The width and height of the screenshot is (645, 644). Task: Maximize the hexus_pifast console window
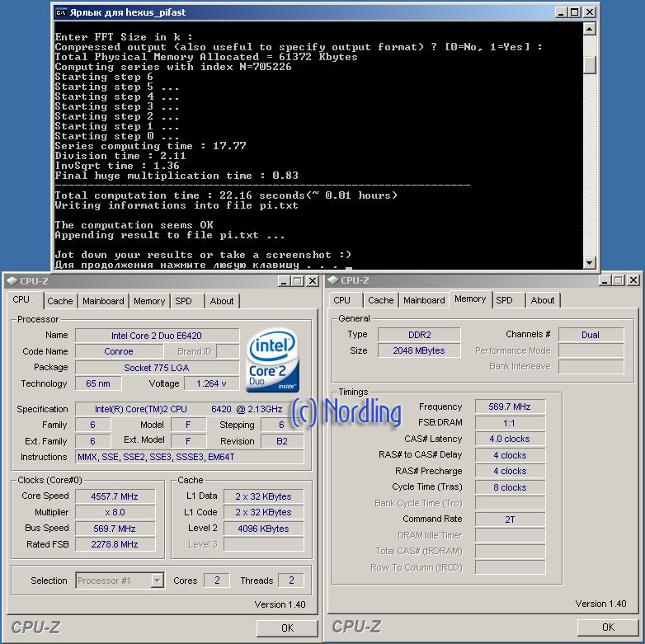point(574,12)
